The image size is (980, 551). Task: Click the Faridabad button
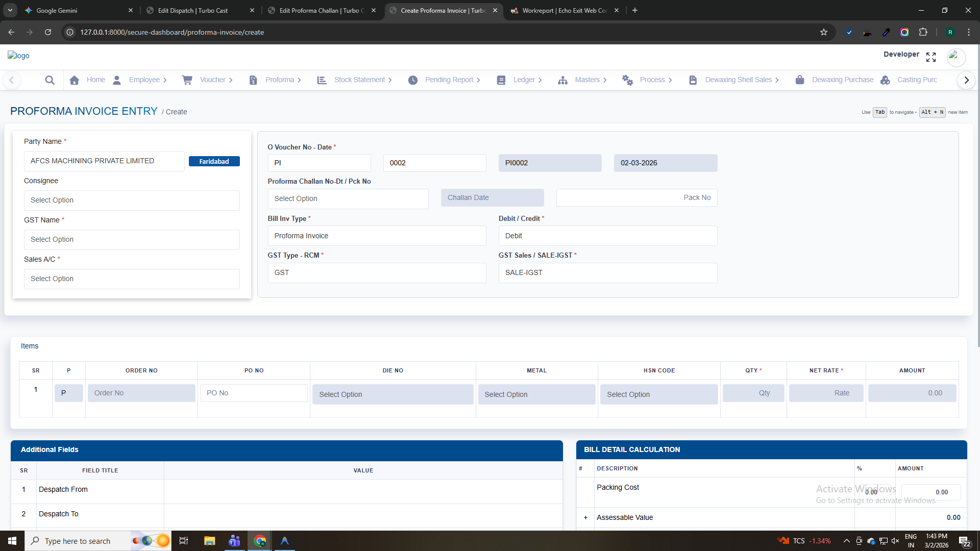pyautogui.click(x=214, y=161)
